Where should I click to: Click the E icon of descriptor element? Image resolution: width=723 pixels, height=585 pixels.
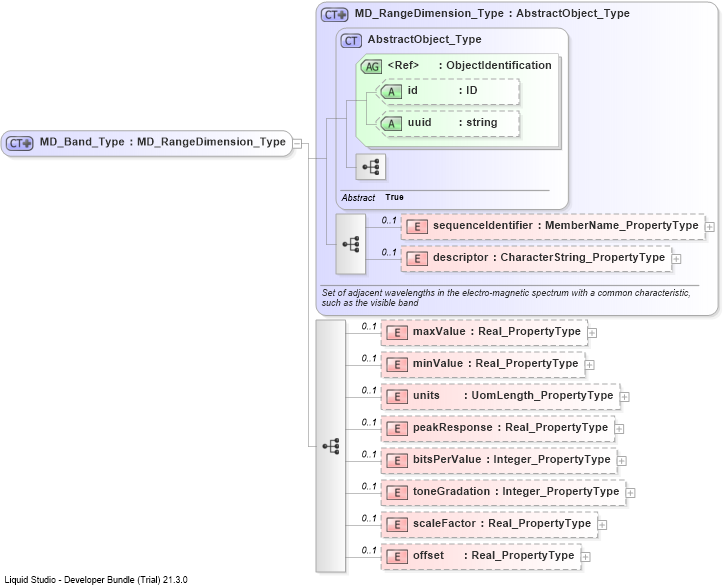coord(417,259)
